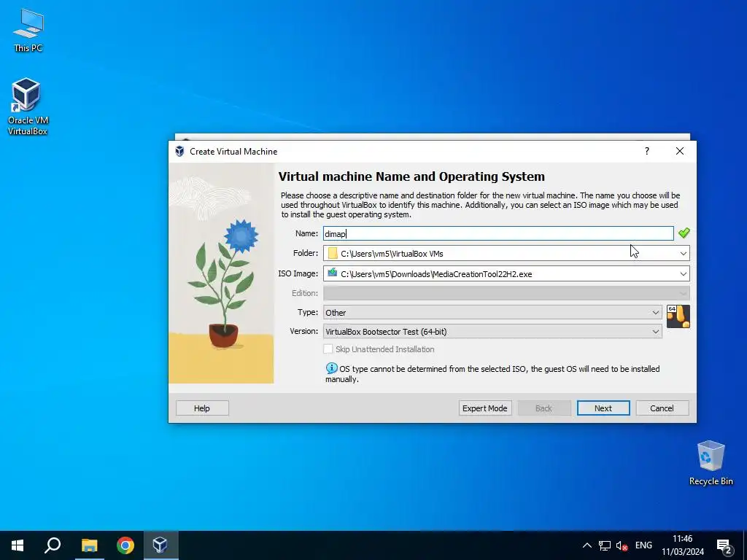Click the 'Version:' label
This screenshot has width=747, height=560.
pyautogui.click(x=304, y=331)
